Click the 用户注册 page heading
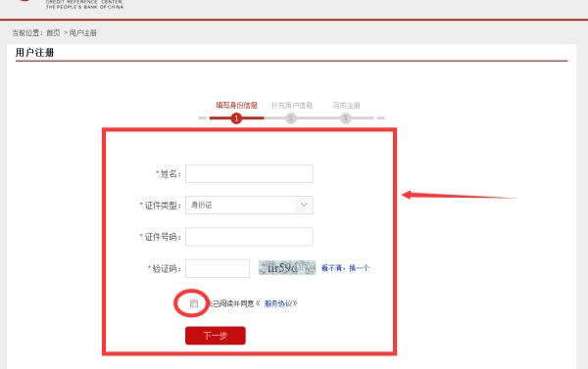Image resolution: width=588 pixels, height=369 pixels. click(35, 53)
